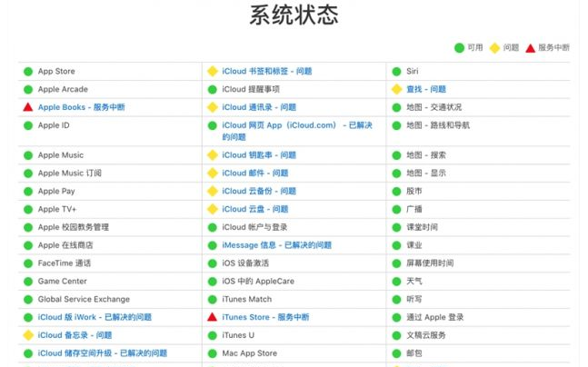
Task: Open iCloud 邮件 issue link
Action: (255, 174)
